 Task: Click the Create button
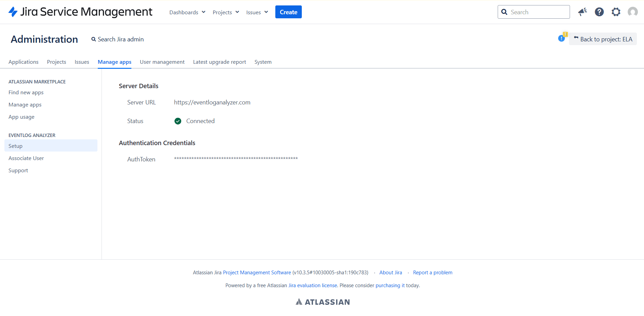click(x=288, y=12)
